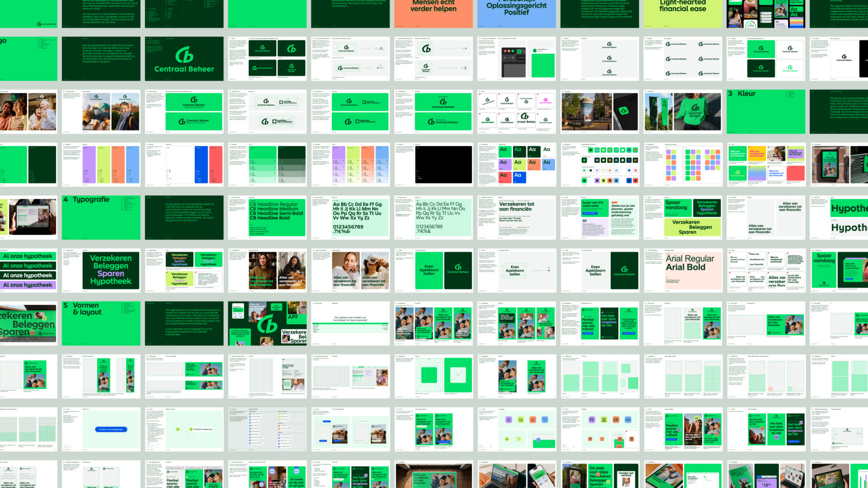
Task: Select the slide with blue "Ontdek onze beleggingen" button
Action: (101, 429)
